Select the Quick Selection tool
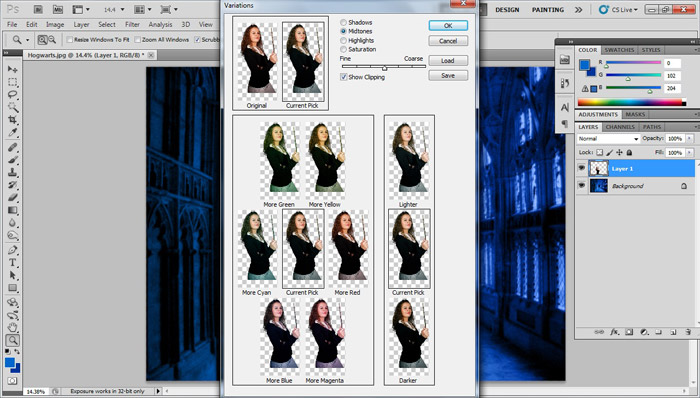 coord(12,107)
